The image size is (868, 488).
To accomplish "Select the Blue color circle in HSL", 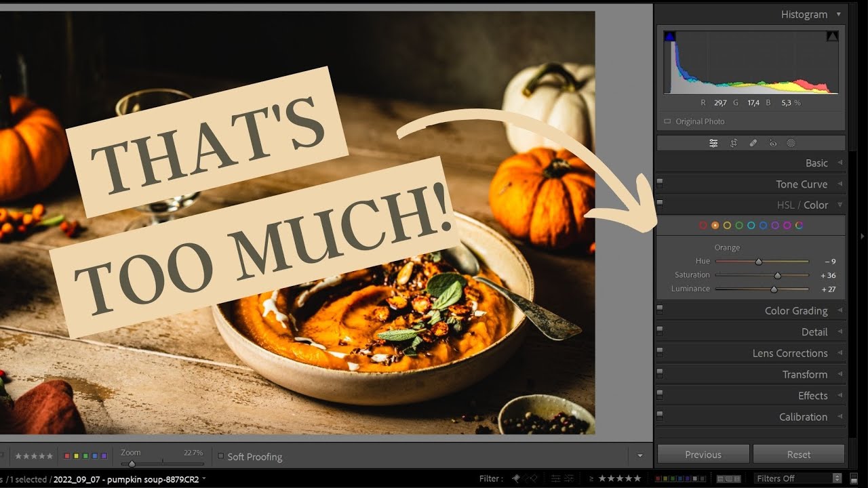I will pos(763,225).
